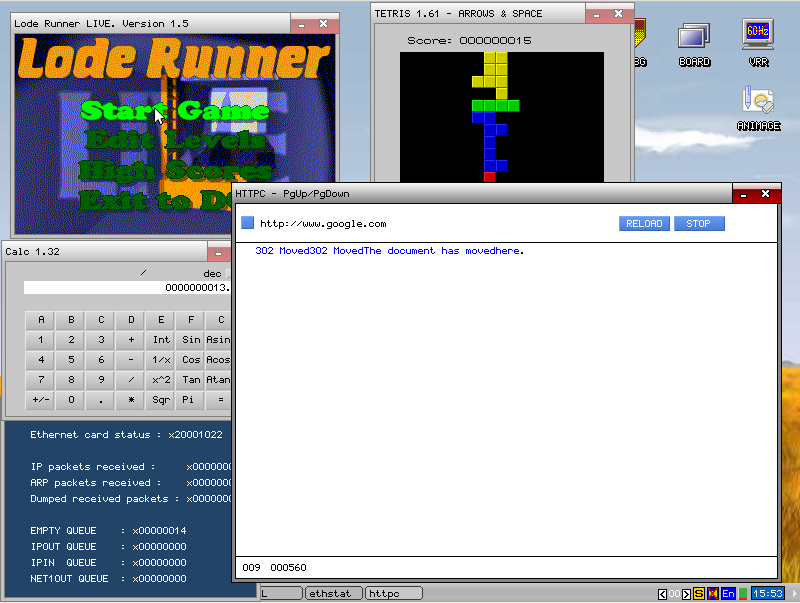Click the Atan key in Calc
Image resolution: width=800 pixels, height=603 pixels.
point(218,380)
